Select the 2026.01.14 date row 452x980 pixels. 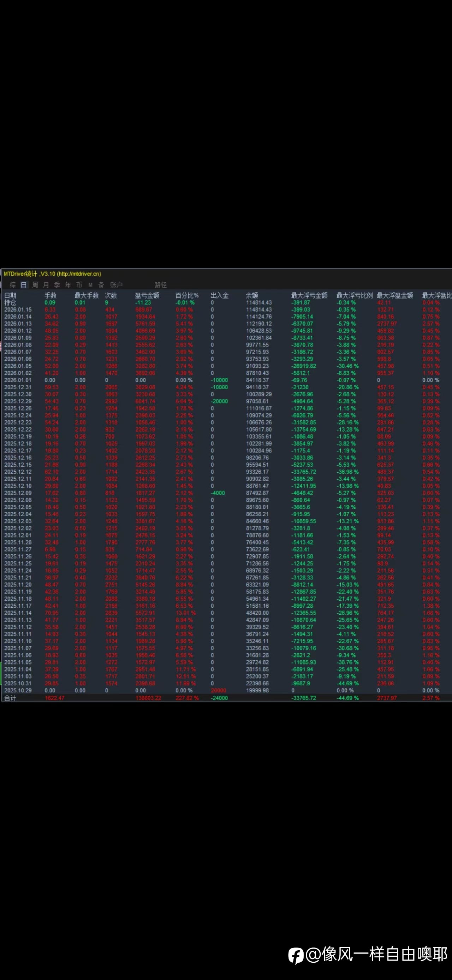(18, 317)
